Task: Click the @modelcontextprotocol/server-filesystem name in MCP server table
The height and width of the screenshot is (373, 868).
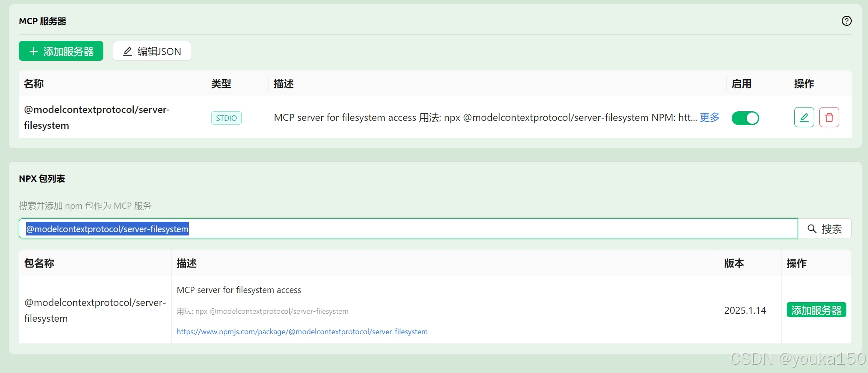Action: pyautogui.click(x=97, y=117)
